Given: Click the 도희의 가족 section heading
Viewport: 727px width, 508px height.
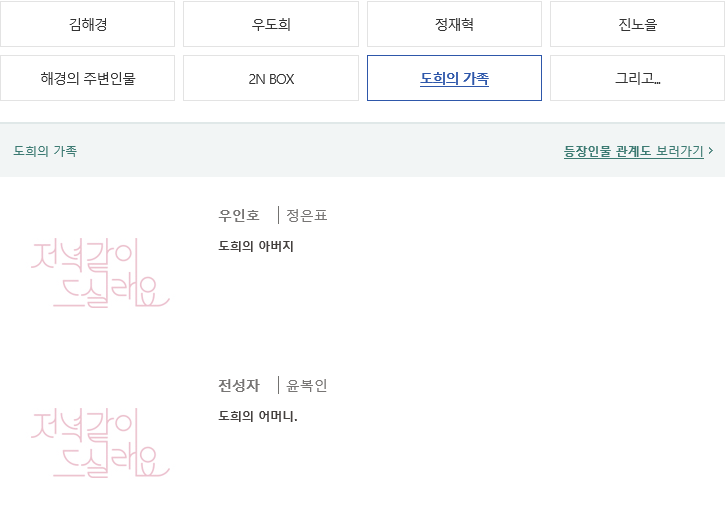Looking at the screenshot, I should point(45,151).
